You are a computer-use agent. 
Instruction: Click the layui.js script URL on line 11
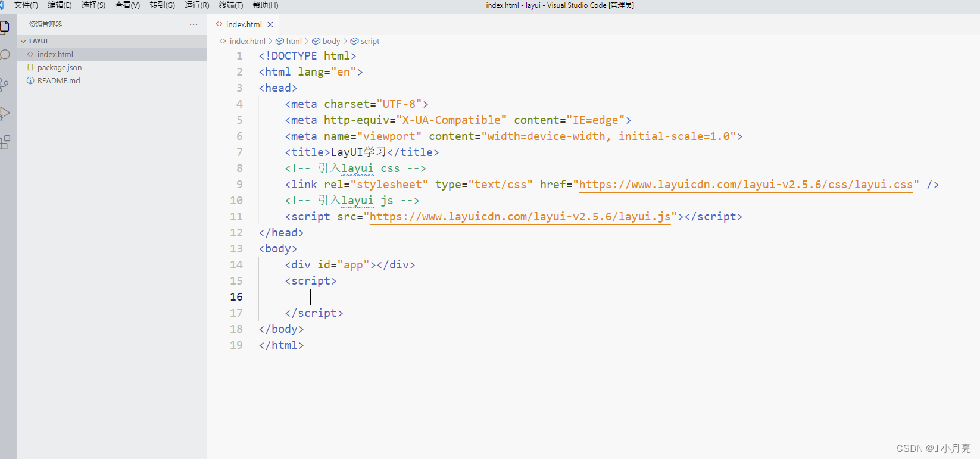[x=520, y=217]
